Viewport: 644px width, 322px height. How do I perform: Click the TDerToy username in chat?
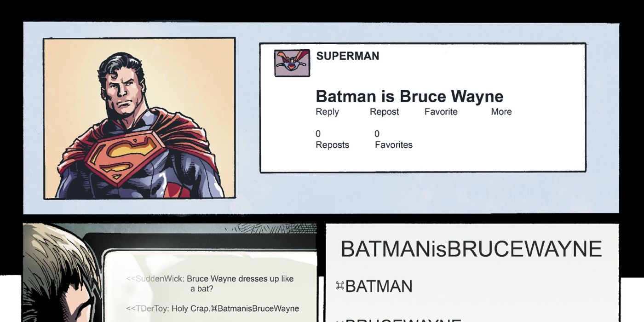click(151, 309)
